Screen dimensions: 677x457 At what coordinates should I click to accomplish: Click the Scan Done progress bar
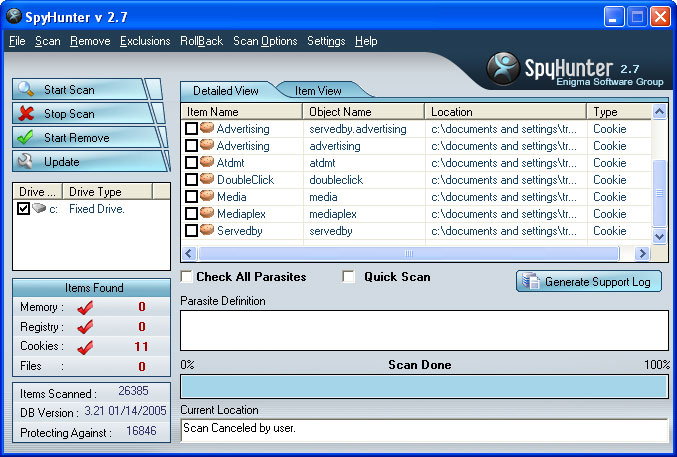click(x=424, y=387)
